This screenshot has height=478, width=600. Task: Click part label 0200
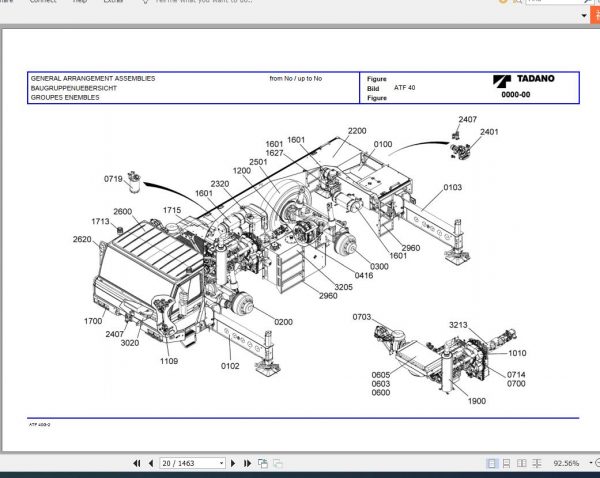[x=283, y=322]
